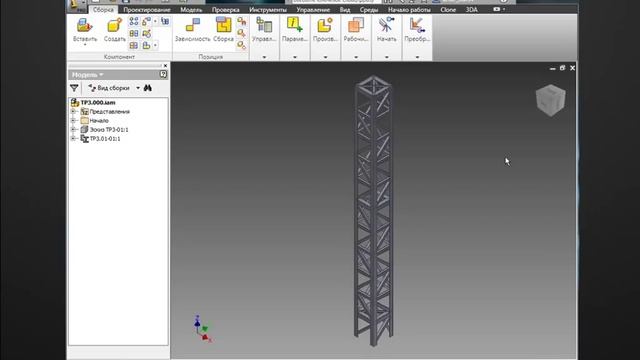Open the Управл... panel icon
This screenshot has width=640, height=360.
pyautogui.click(x=264, y=25)
